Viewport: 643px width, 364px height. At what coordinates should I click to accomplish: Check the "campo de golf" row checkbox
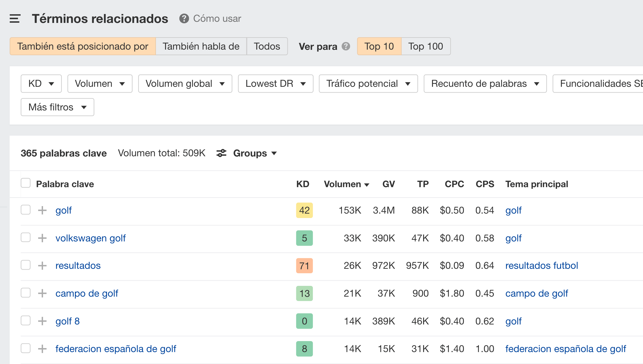click(x=26, y=293)
